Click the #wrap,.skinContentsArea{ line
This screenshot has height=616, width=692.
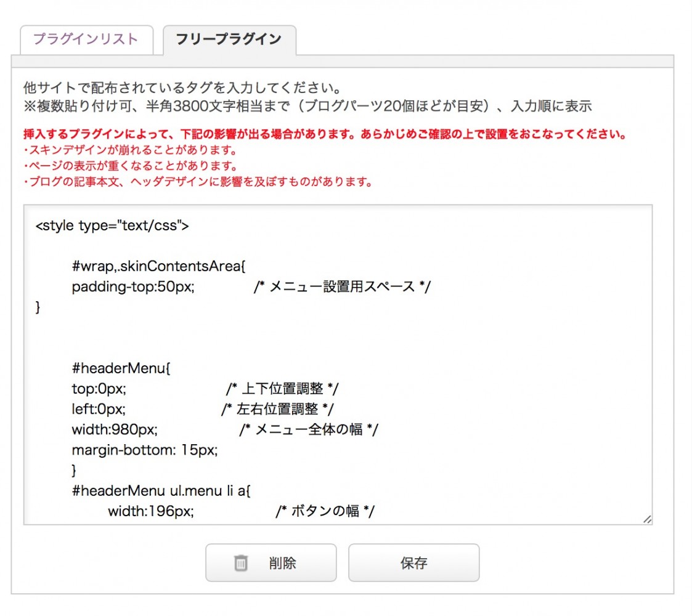[x=158, y=266]
